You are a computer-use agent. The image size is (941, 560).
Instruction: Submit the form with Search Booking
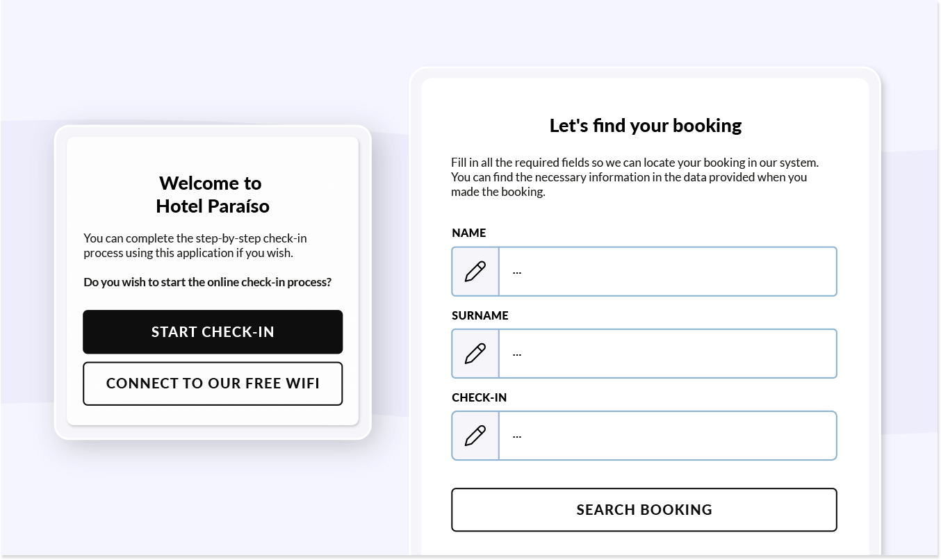[x=644, y=510]
